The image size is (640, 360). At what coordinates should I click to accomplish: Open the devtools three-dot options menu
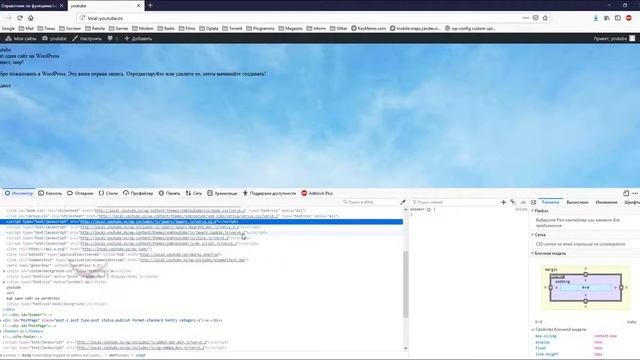(635, 193)
